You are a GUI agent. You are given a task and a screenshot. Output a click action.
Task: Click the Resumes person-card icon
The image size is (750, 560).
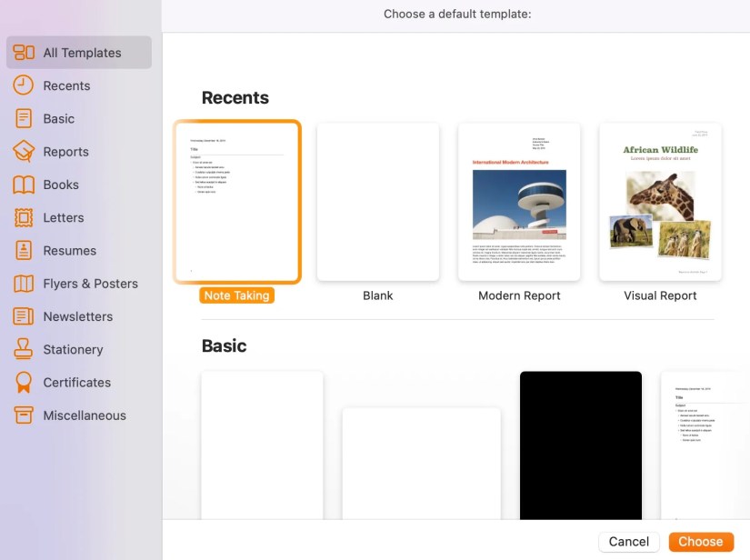coord(24,250)
